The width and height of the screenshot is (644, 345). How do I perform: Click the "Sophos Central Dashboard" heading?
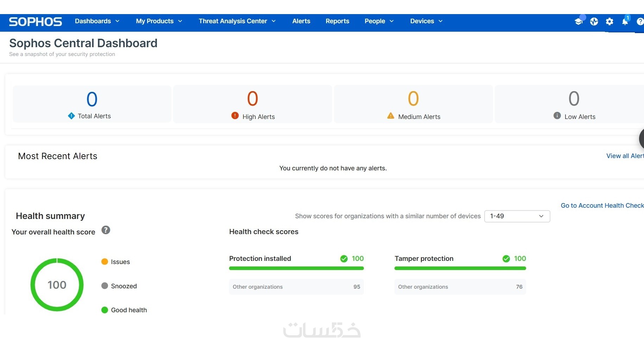point(83,43)
